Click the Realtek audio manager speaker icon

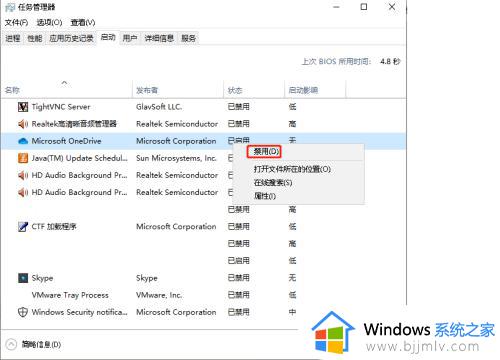click(23, 124)
